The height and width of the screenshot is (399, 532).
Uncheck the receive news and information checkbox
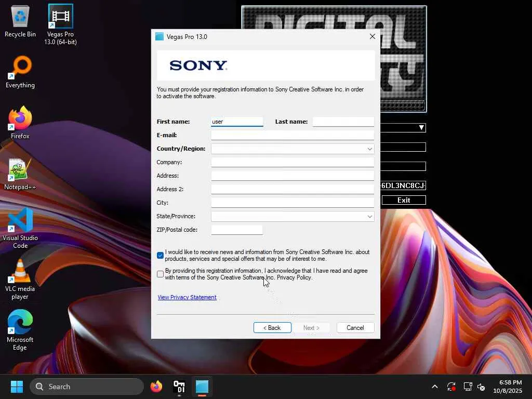[x=161, y=255]
